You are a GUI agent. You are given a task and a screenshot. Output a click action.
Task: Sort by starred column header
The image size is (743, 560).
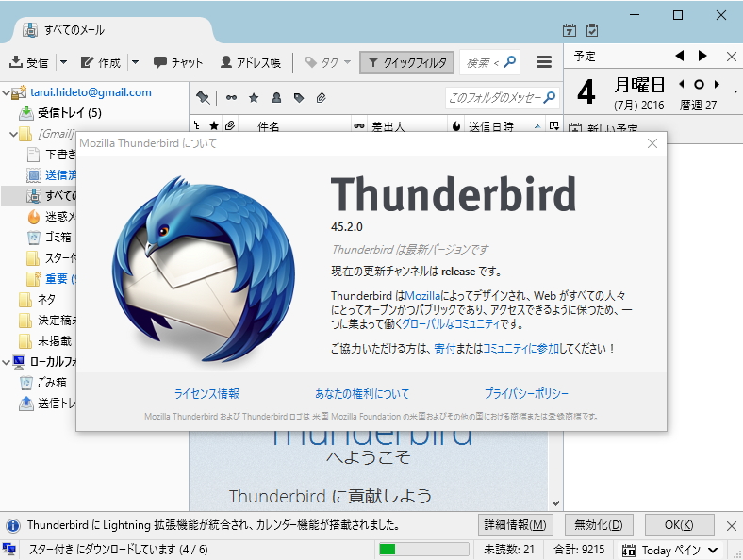click(x=214, y=125)
